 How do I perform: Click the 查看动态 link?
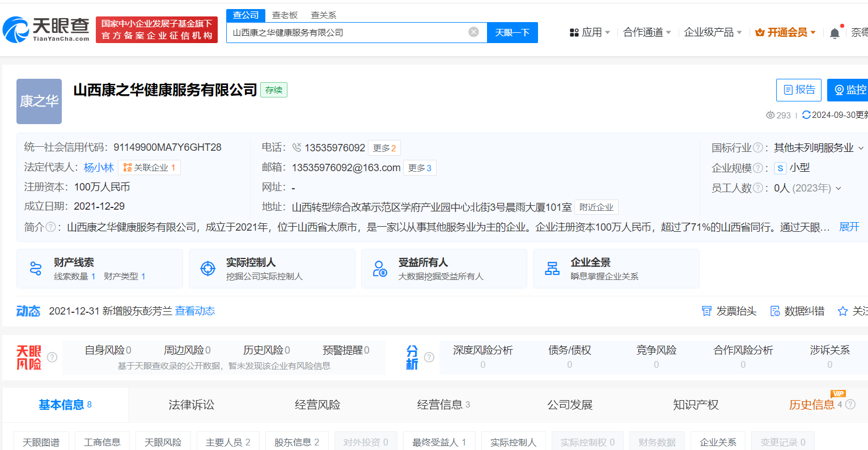point(195,311)
